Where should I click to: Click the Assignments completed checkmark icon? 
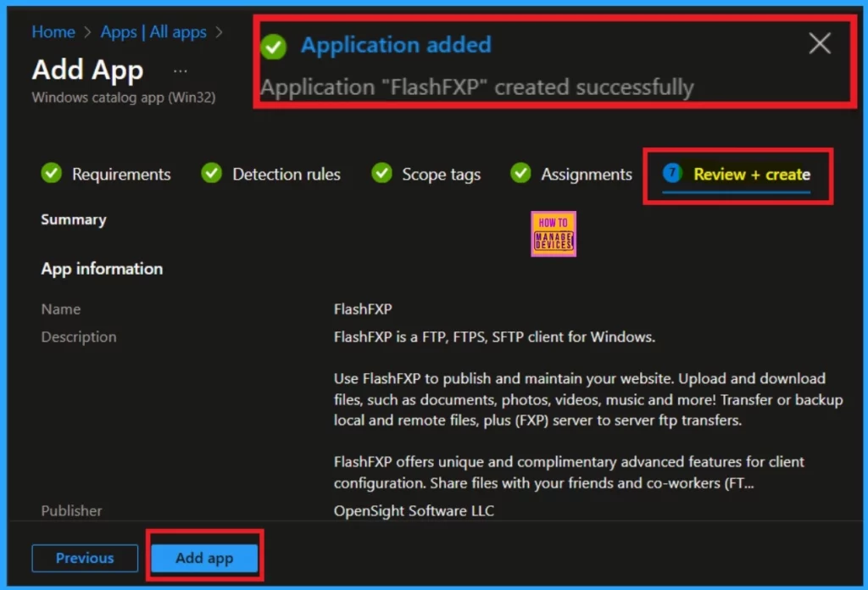coord(520,173)
